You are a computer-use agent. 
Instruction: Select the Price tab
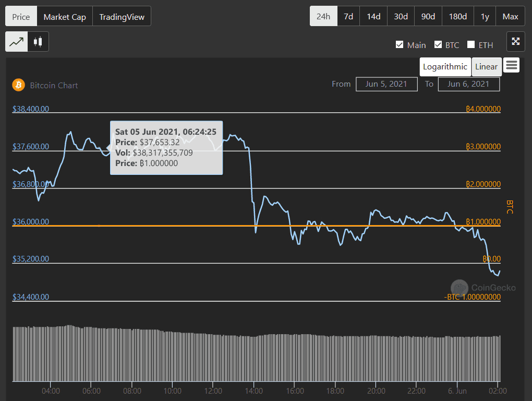[21, 17]
